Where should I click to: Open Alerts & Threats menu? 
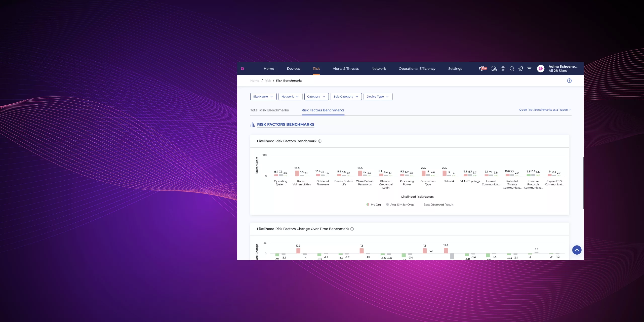[345, 69]
